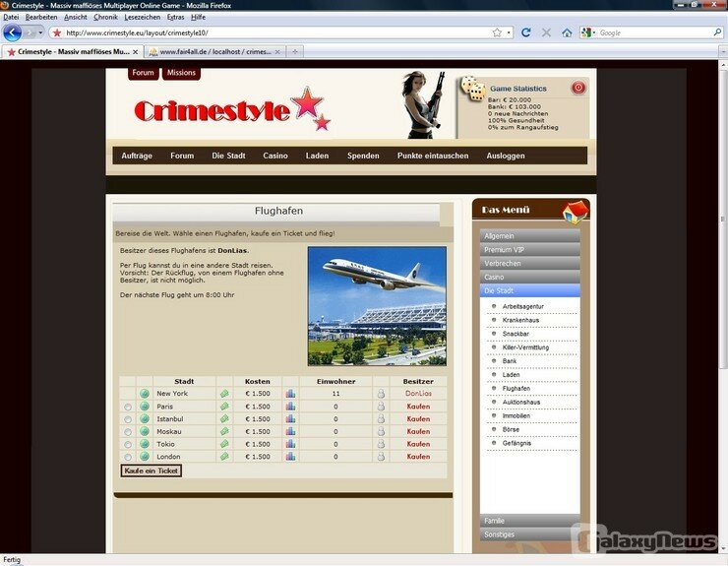The height and width of the screenshot is (566, 728).
Task: Select the Moskau radio button
Action: [128, 432]
